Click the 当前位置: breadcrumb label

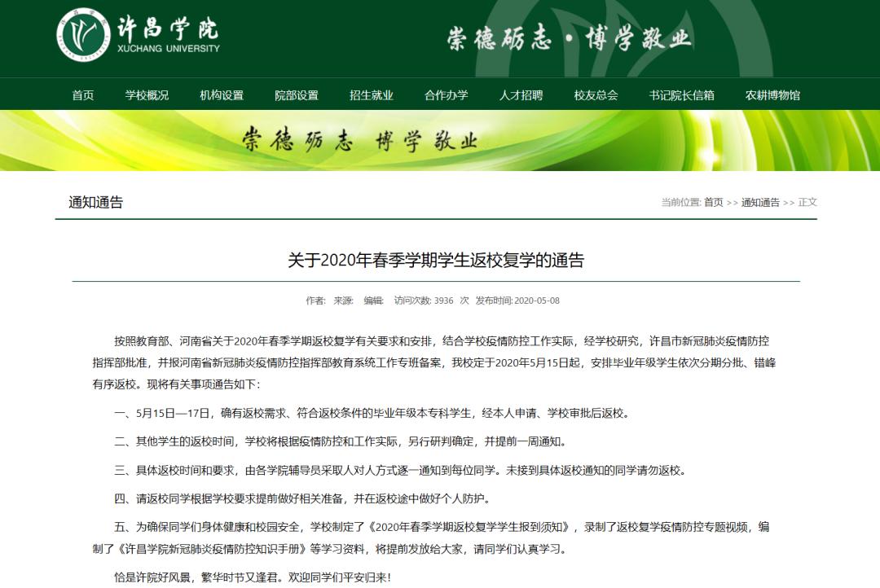click(x=680, y=202)
